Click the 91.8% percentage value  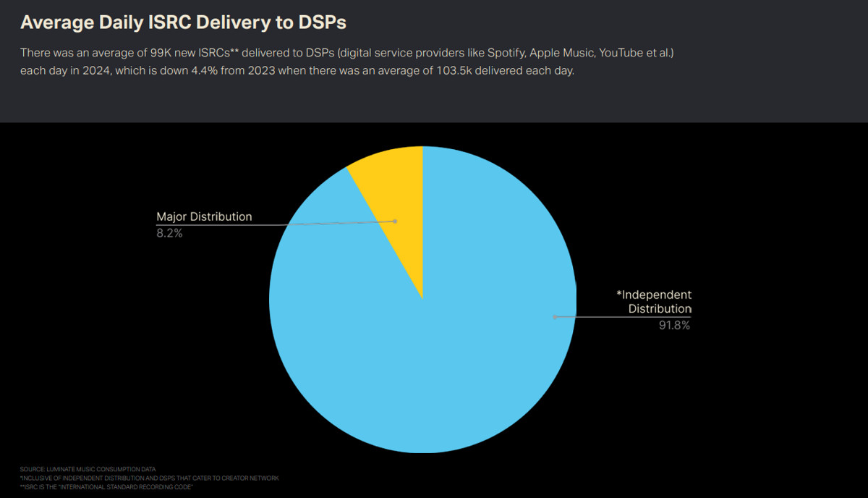673,325
